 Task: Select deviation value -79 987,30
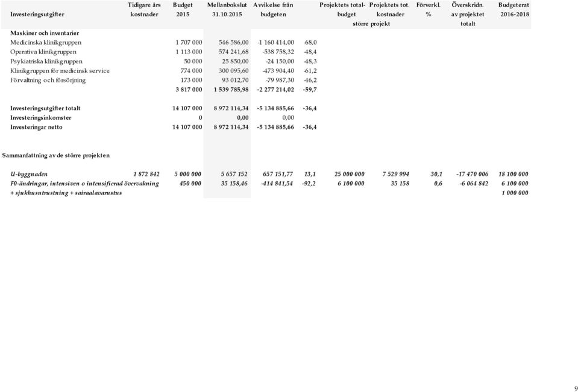[280, 80]
